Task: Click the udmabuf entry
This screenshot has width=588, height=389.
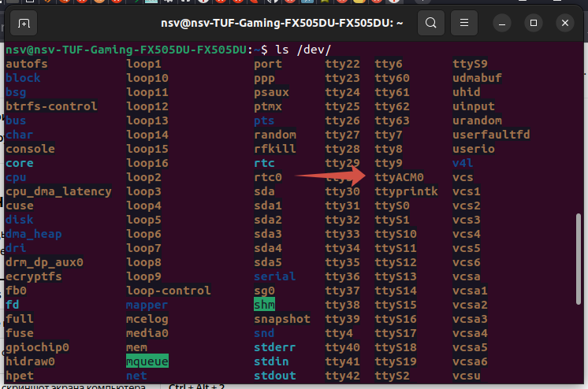Action: coord(477,78)
